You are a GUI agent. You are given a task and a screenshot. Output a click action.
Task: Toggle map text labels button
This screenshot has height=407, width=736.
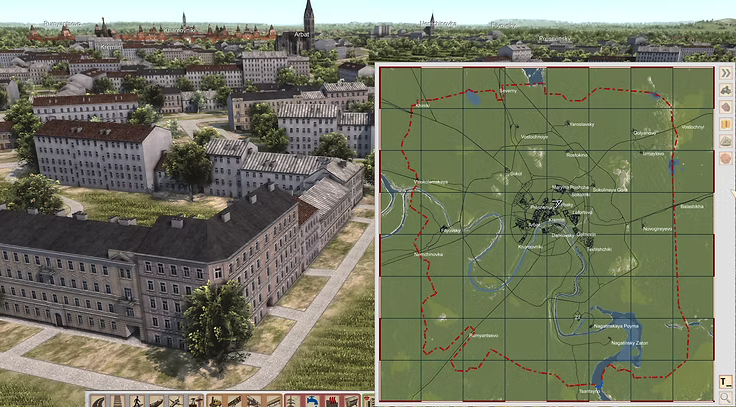pos(726,382)
